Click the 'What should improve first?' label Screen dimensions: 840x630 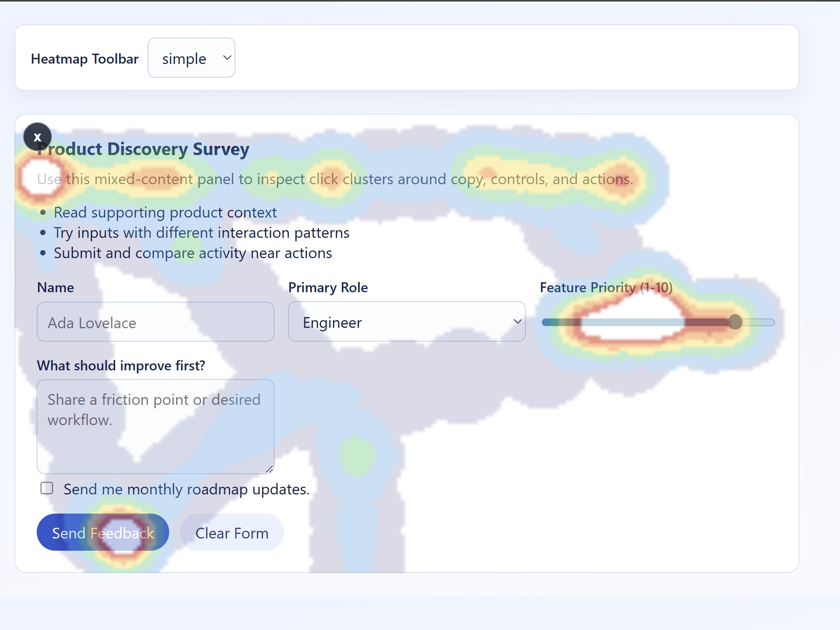pyautogui.click(x=121, y=366)
